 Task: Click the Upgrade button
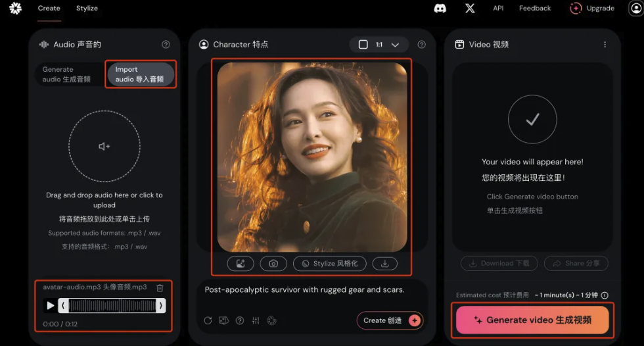[592, 8]
